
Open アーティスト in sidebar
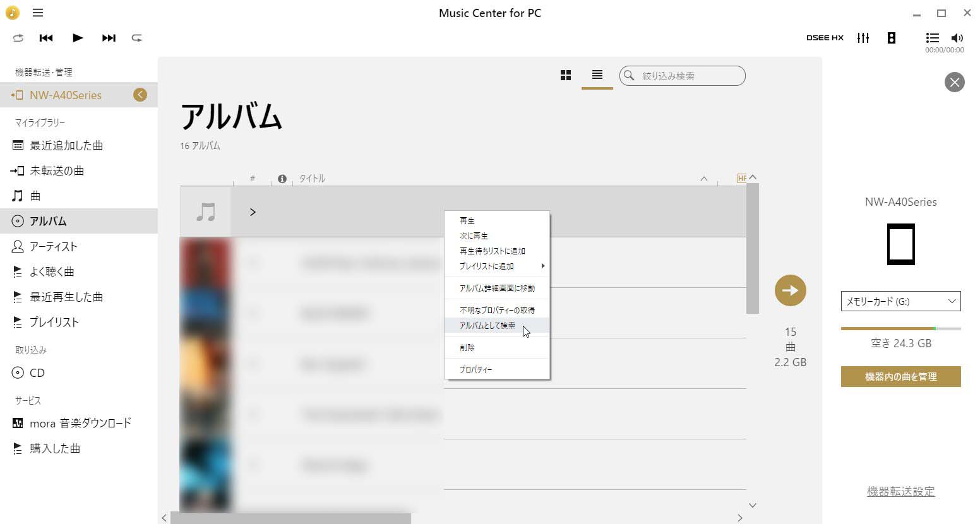pos(79,246)
